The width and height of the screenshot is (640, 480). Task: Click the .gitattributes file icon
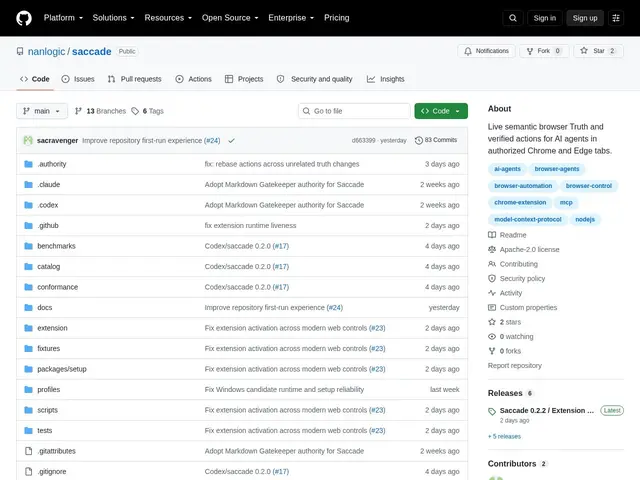(x=28, y=451)
